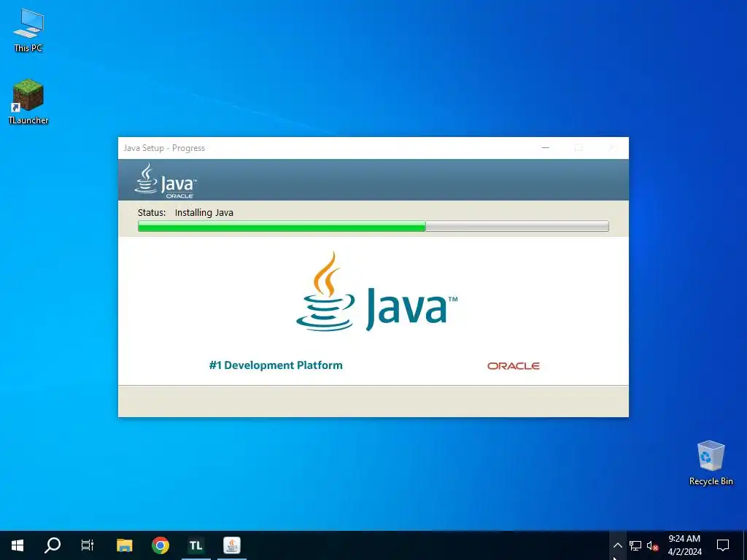Click the muted volume tray icon
Image resolution: width=747 pixels, height=560 pixels.
pyautogui.click(x=653, y=545)
